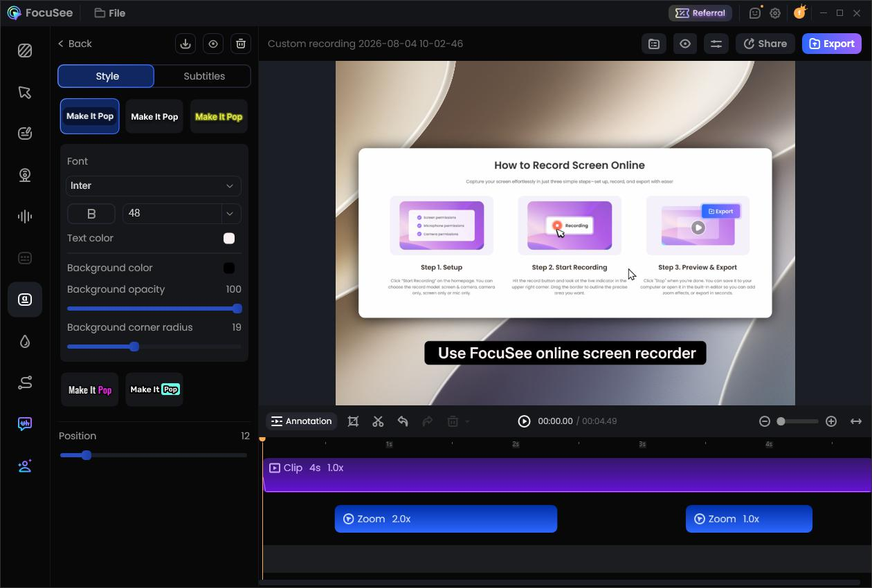Open the File menu

(110, 12)
